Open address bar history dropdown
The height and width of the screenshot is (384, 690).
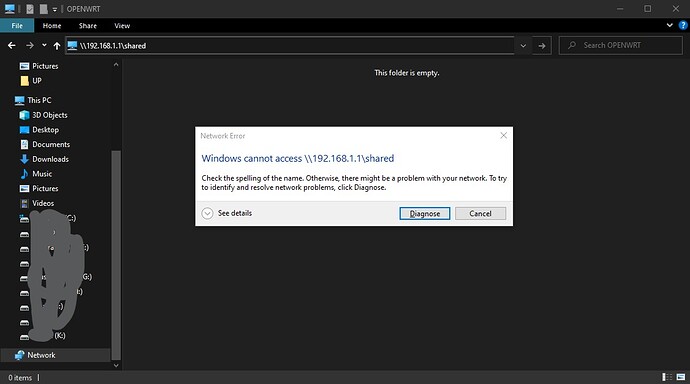523,45
